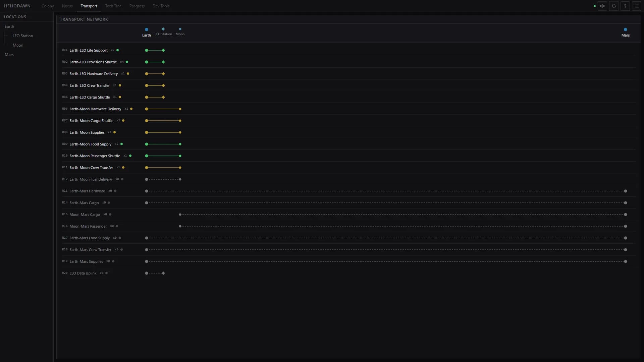
Task: Click status dot of Earth-LEO Provisions Shuttle
Action: point(127,62)
